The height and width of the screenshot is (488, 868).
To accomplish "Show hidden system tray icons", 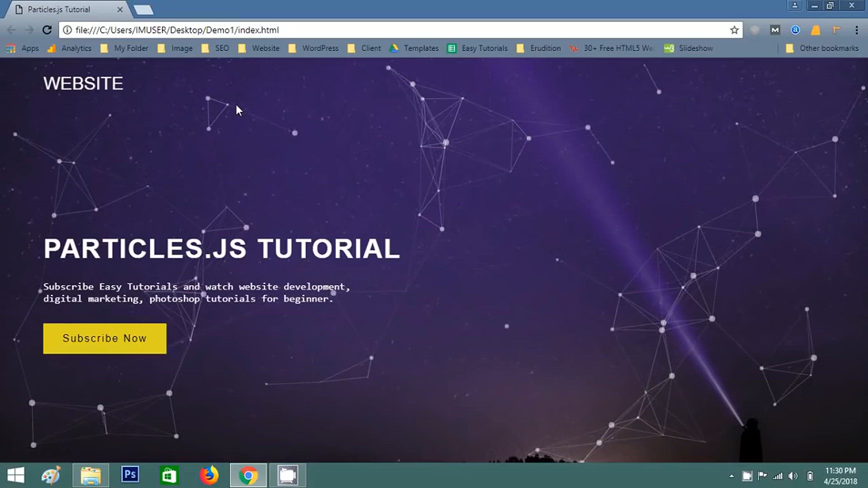I will click(x=731, y=476).
